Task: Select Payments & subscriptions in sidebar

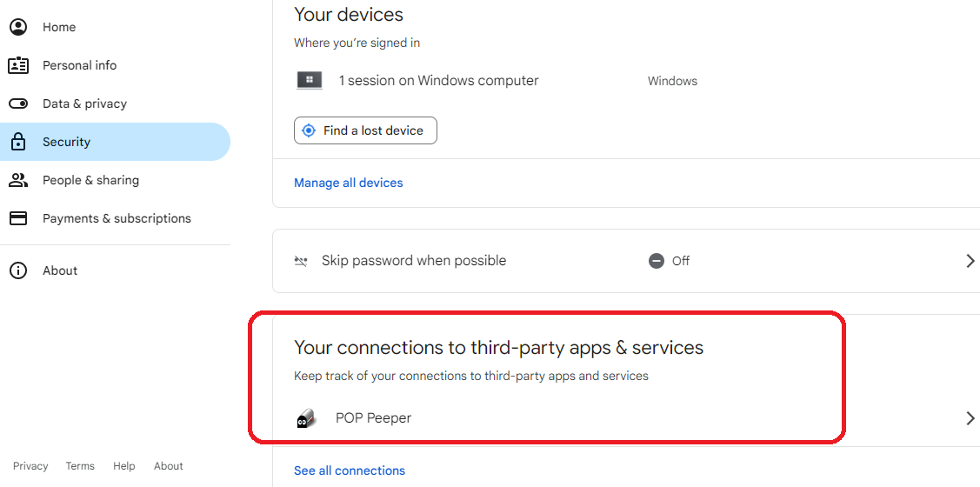Action: [117, 218]
